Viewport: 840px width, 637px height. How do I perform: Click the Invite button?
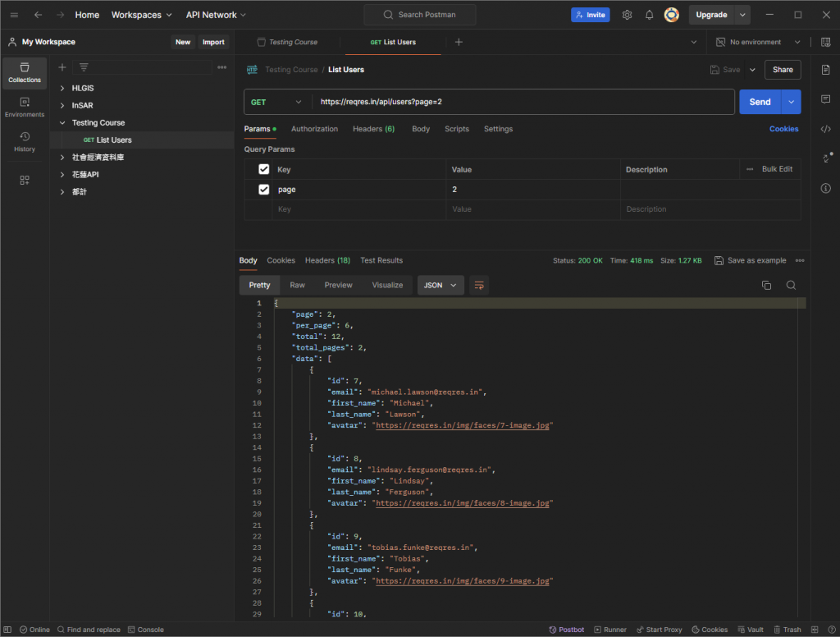click(x=591, y=15)
